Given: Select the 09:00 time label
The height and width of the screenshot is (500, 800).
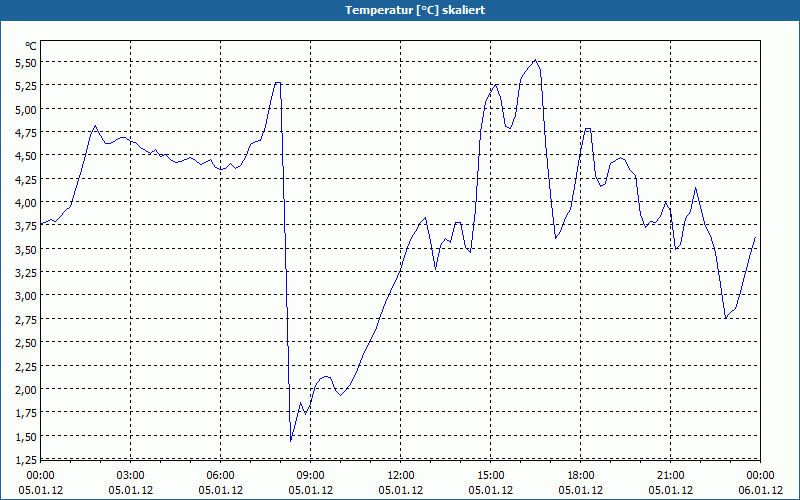Looking at the screenshot, I should point(311,476).
